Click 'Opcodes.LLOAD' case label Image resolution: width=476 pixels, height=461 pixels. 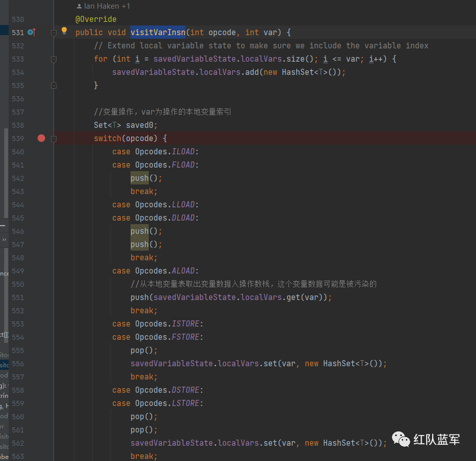click(165, 205)
